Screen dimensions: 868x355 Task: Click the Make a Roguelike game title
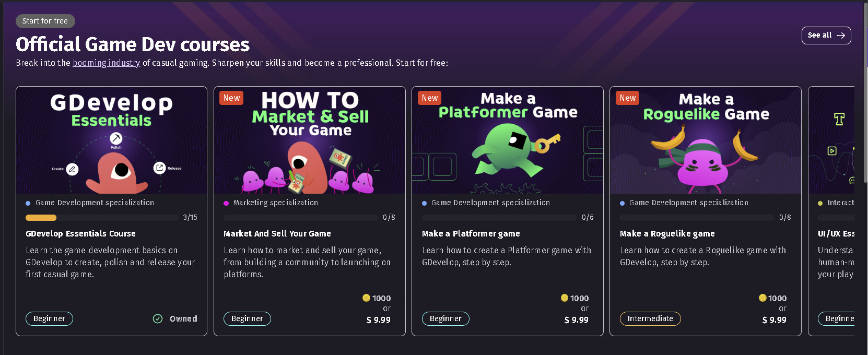667,233
